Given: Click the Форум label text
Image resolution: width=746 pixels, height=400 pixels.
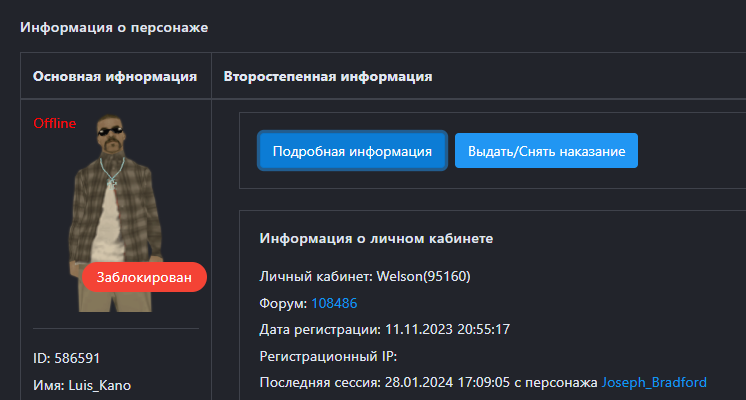Looking at the screenshot, I should 282,302.
